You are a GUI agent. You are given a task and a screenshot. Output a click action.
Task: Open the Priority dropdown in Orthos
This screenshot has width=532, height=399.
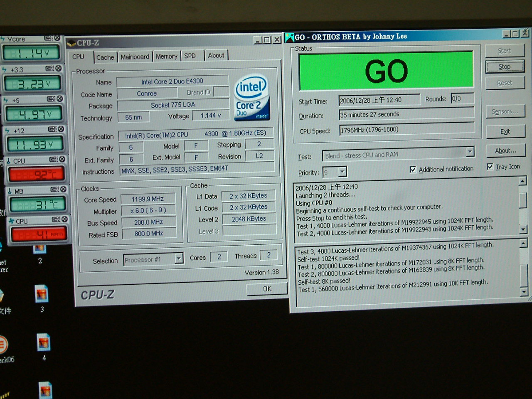pos(342,172)
